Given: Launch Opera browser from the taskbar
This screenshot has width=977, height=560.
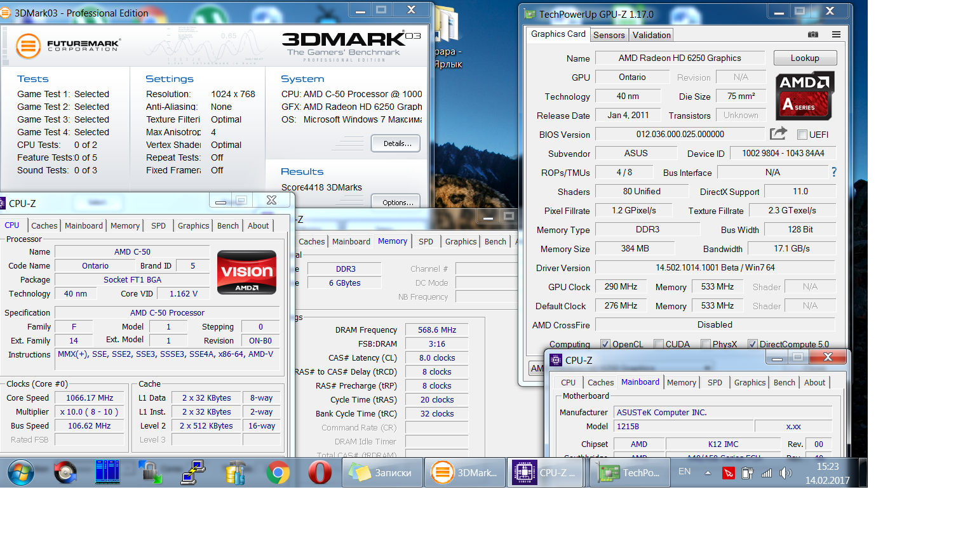Looking at the screenshot, I should 320,472.
